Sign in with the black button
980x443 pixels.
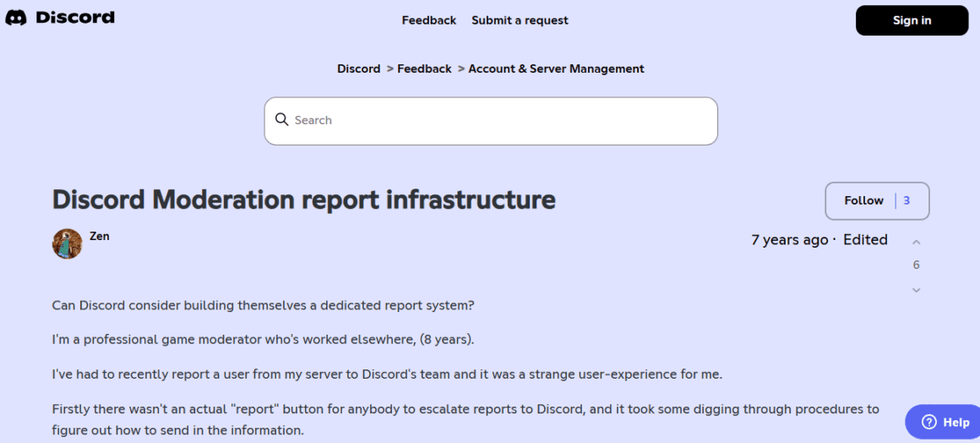[x=912, y=20]
